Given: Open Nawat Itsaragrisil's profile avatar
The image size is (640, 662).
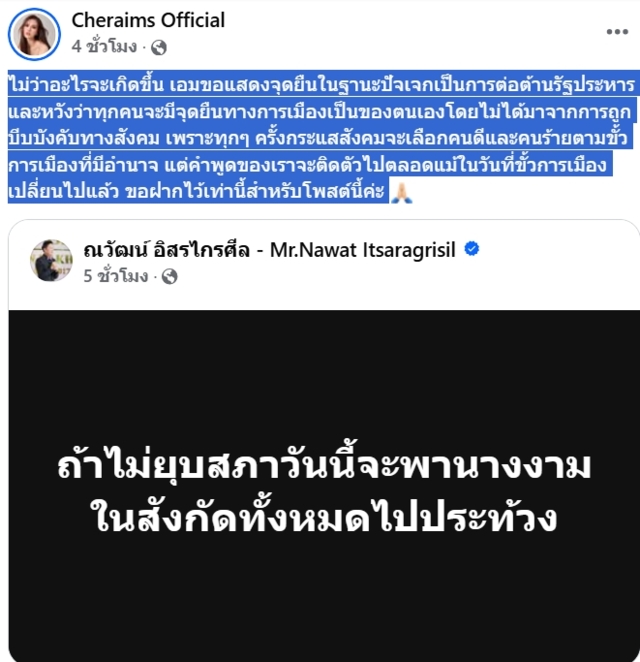Looking at the screenshot, I should coord(51,260).
